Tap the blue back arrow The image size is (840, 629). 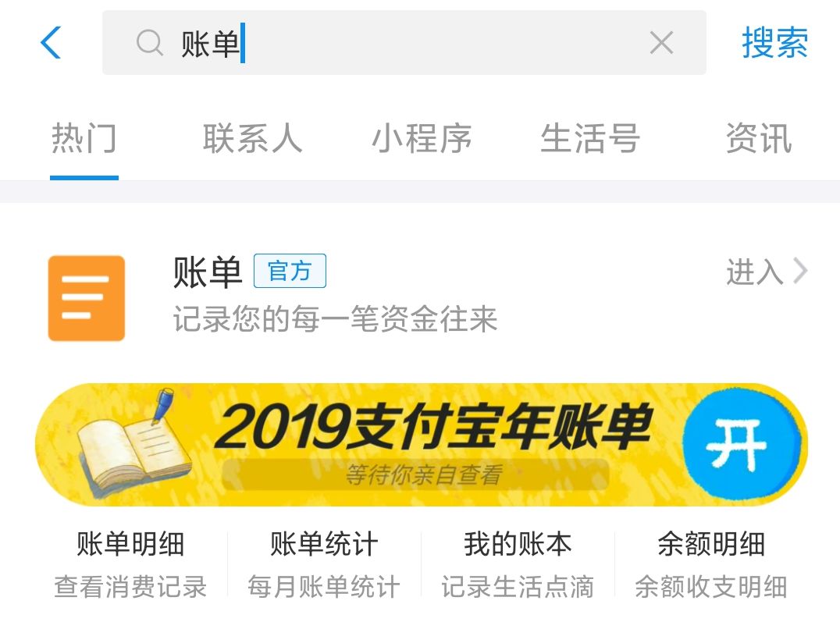51,42
